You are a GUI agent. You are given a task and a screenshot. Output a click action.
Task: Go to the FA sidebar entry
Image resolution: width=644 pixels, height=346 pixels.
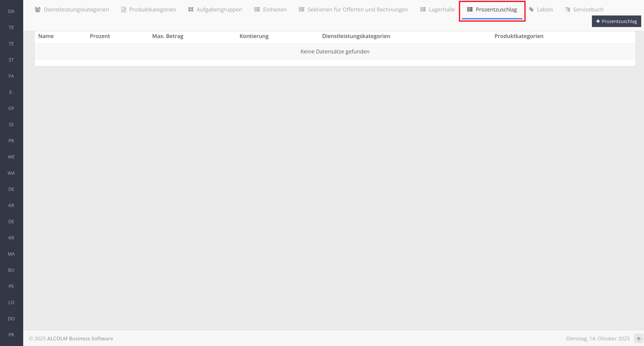tap(11, 76)
